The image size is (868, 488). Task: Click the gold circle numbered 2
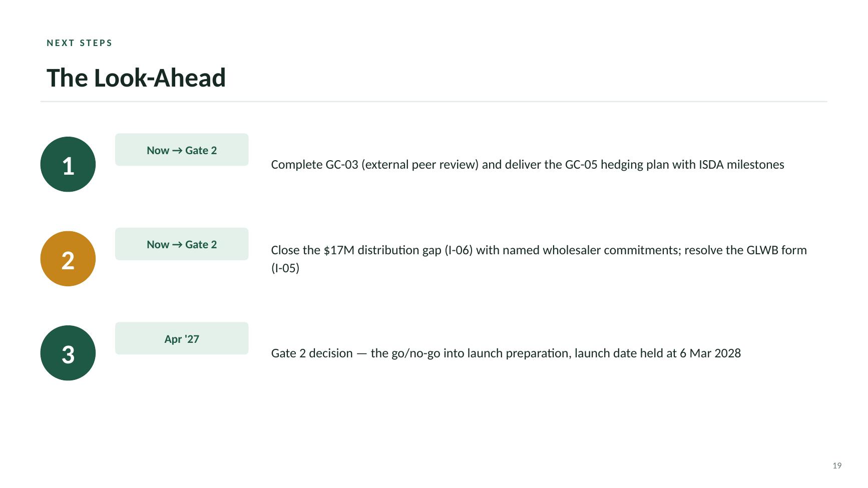[68, 259]
